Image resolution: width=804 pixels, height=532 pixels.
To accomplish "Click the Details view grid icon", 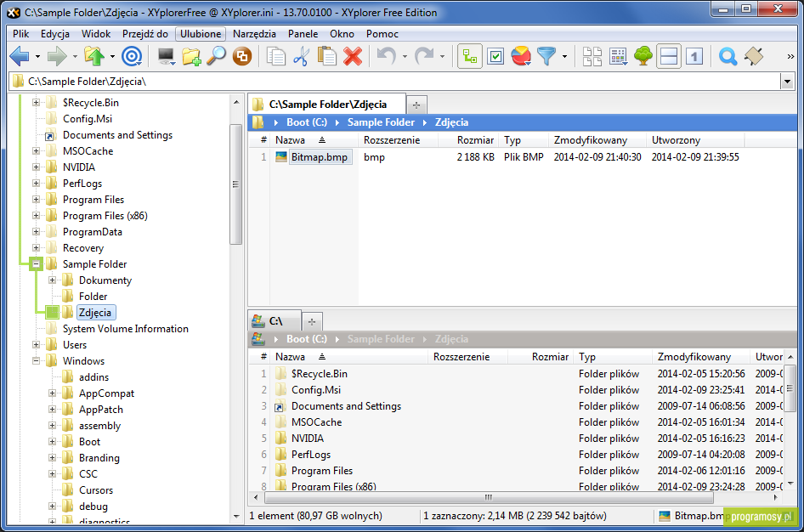I will tap(619, 56).
